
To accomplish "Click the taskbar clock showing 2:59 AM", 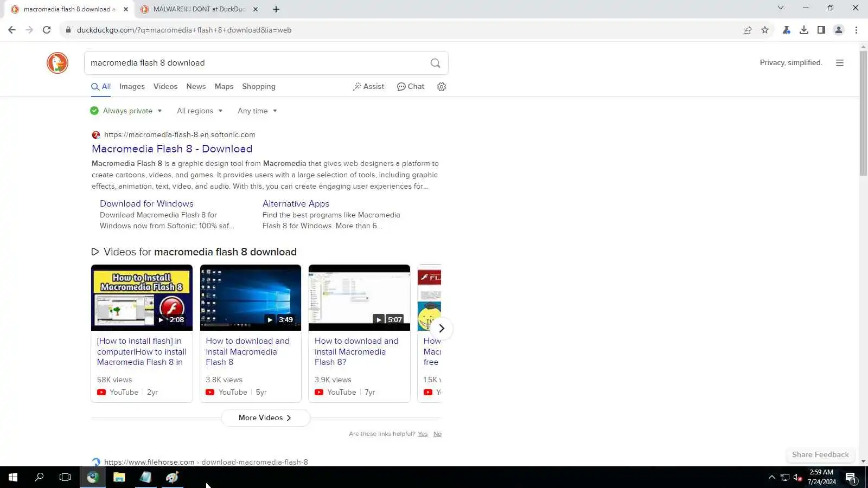I will point(821,477).
